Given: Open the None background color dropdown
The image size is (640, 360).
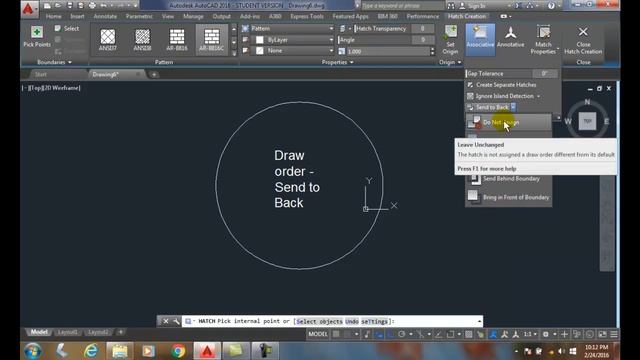Looking at the screenshot, I should pos(294,51).
